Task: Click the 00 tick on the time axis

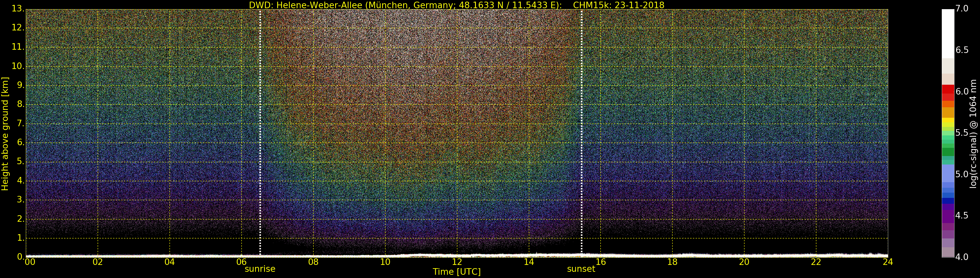Action: [30, 262]
